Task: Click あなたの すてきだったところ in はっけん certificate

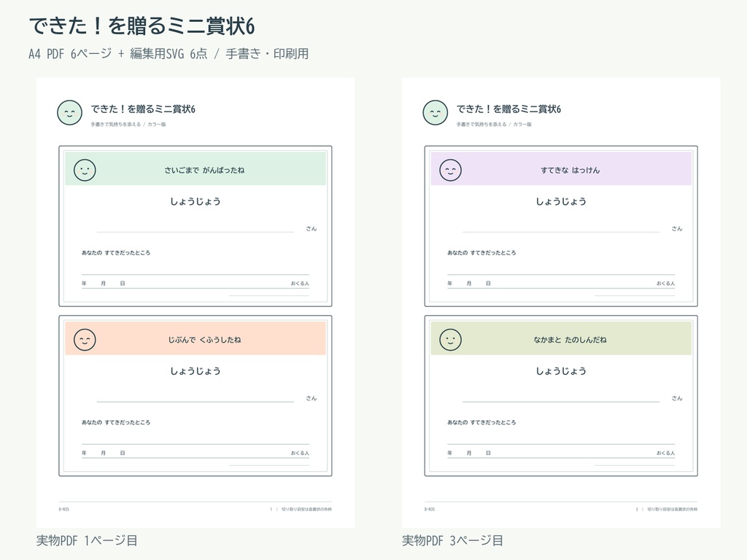Action: [481, 253]
